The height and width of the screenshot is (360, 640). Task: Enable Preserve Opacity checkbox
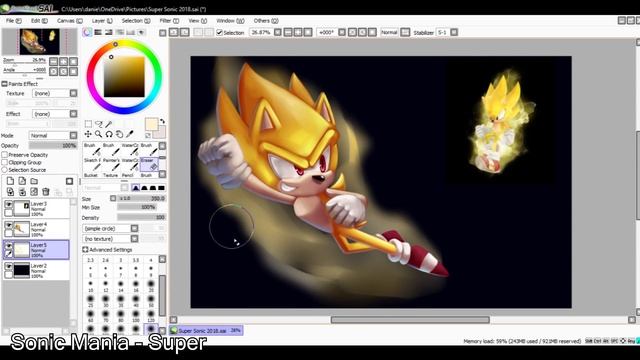[x=5, y=155]
